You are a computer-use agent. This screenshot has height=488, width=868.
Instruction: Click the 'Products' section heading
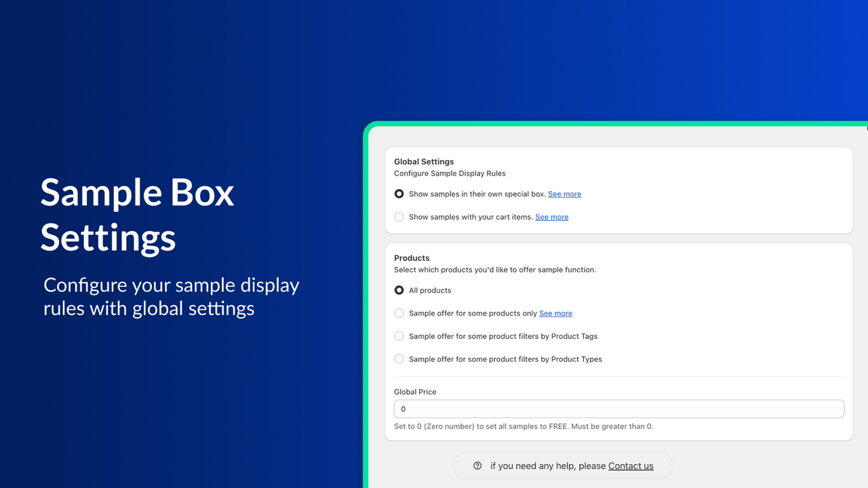pyautogui.click(x=412, y=258)
